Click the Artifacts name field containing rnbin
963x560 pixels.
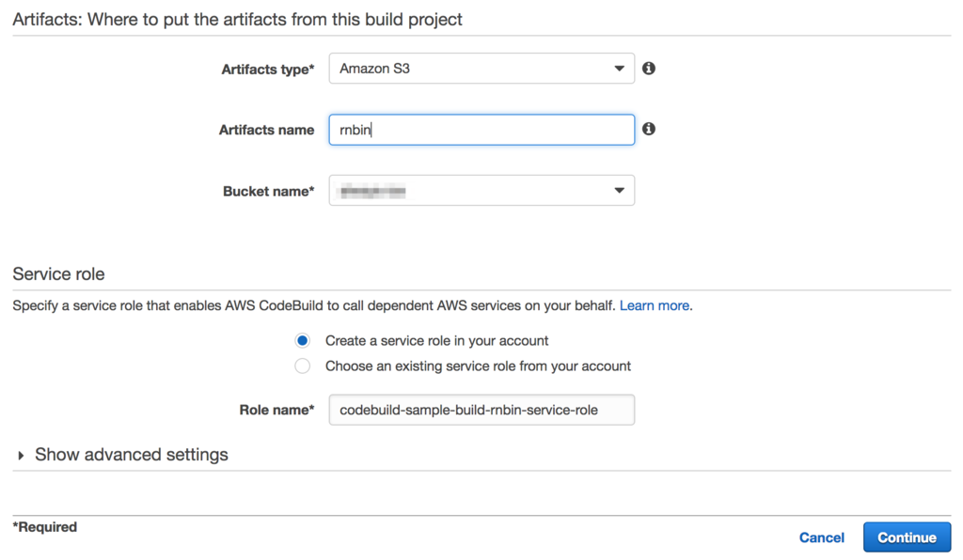(481, 130)
